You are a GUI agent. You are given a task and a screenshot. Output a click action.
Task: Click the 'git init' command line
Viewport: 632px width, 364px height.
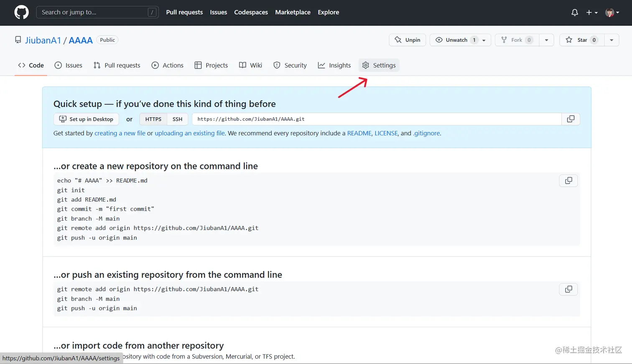coord(71,190)
